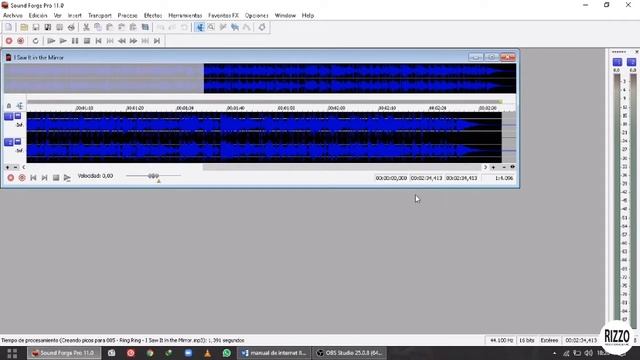Go to end in the transport toolbar

(x=157, y=41)
